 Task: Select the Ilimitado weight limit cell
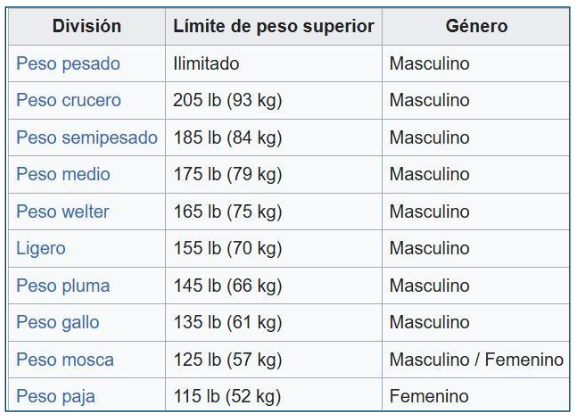274,64
